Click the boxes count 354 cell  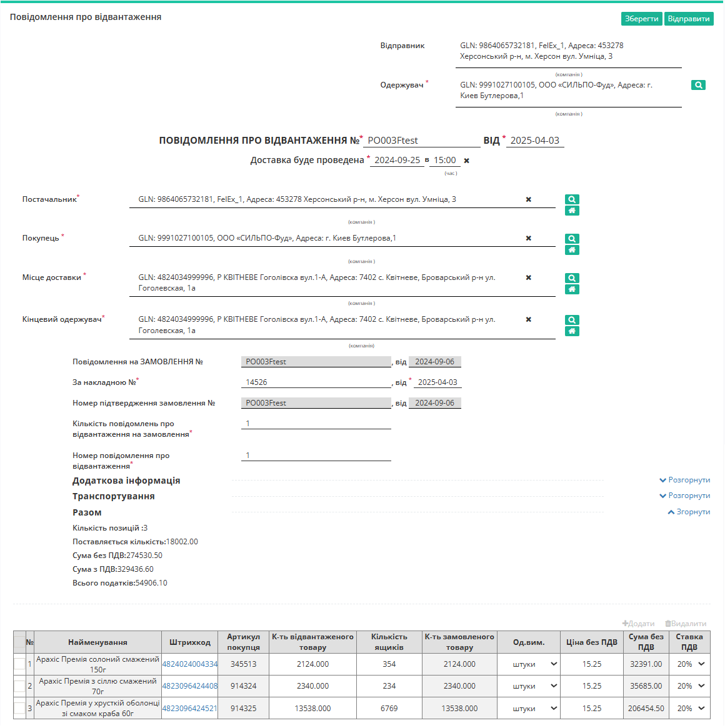pos(389,664)
